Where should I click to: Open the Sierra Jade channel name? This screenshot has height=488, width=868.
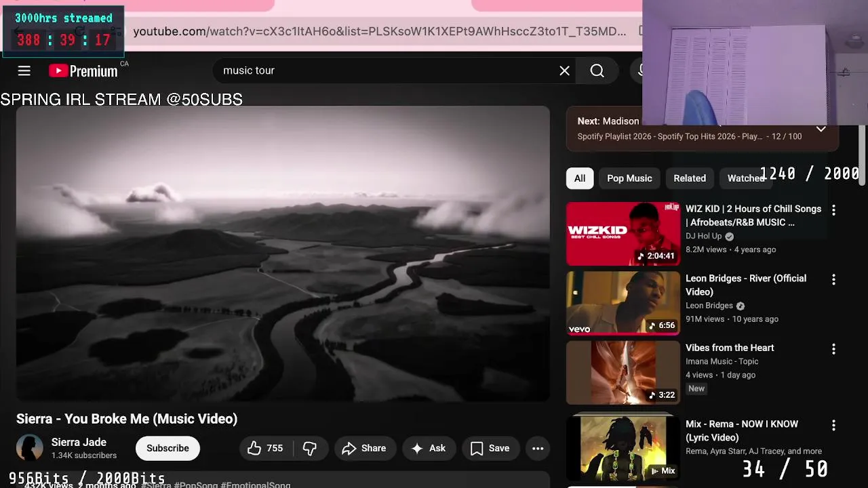(79, 442)
